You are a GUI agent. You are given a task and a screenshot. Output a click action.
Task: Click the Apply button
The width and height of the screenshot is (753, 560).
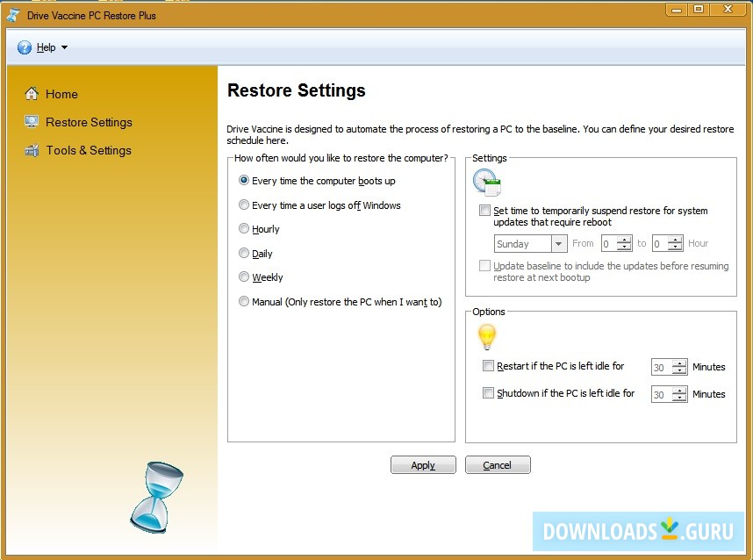423,464
